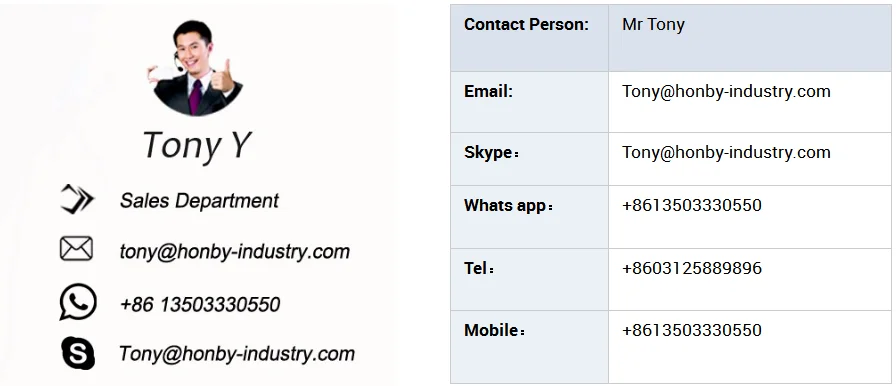This screenshot has height=386, width=896.
Task: Click the Skype value cell in the table
Action: click(x=750, y=159)
